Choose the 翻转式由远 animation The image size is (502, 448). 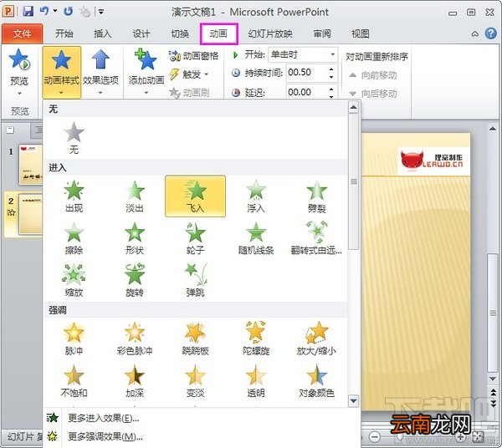click(x=316, y=238)
